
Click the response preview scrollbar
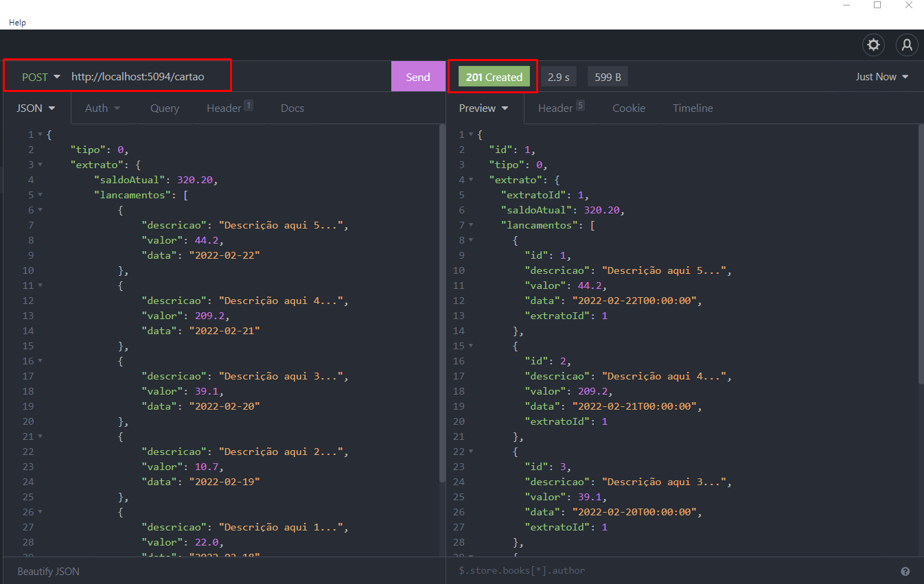tap(921, 254)
